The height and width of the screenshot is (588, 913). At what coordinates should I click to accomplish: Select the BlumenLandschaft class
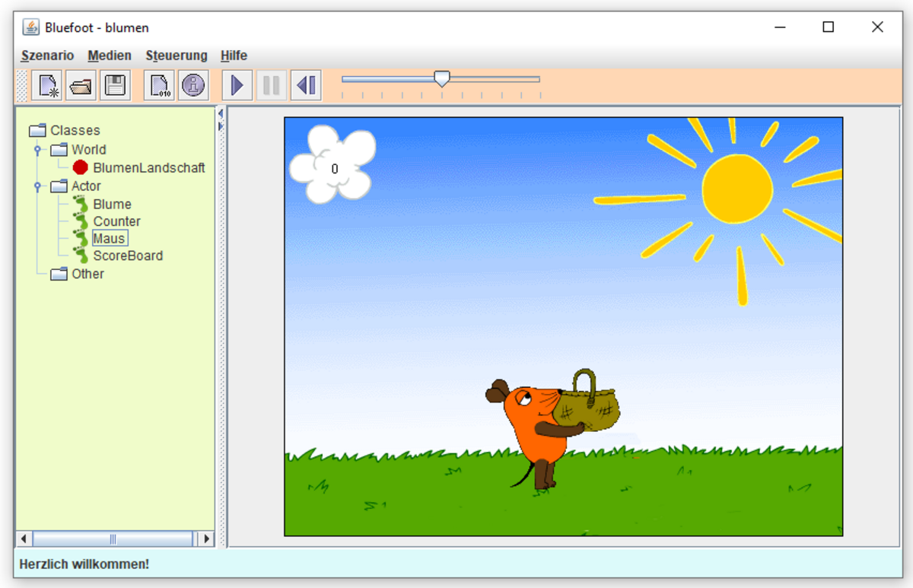pos(149,167)
